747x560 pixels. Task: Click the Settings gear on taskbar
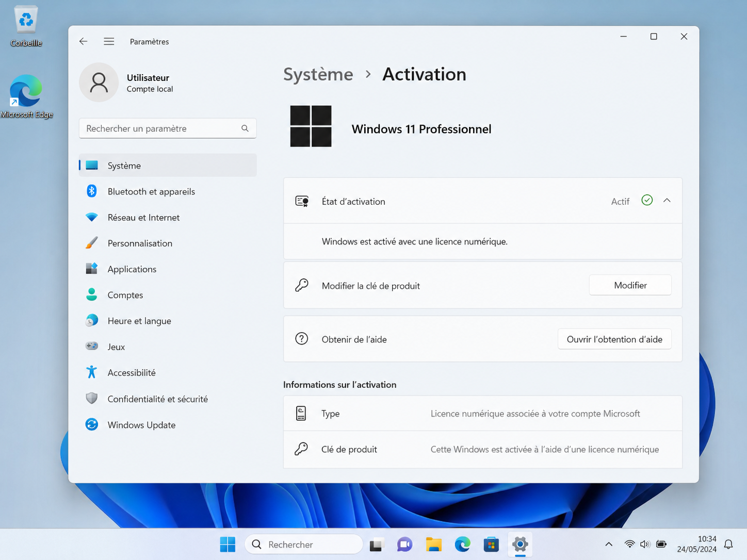[520, 544]
